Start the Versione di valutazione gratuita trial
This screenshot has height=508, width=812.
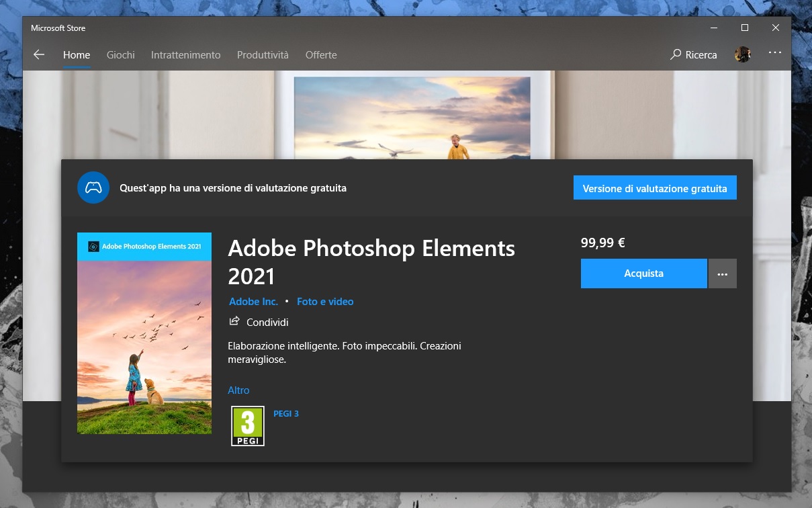click(654, 188)
